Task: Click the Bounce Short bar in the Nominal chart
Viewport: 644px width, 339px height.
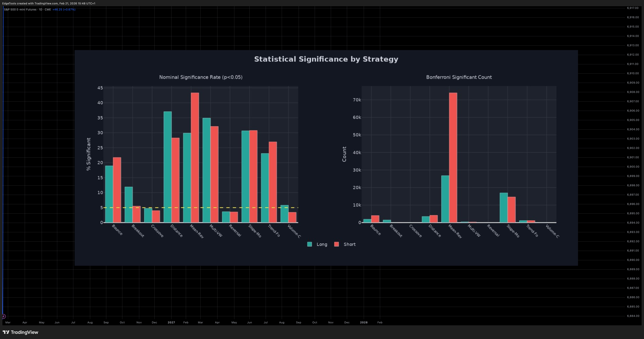Action: [117, 190]
